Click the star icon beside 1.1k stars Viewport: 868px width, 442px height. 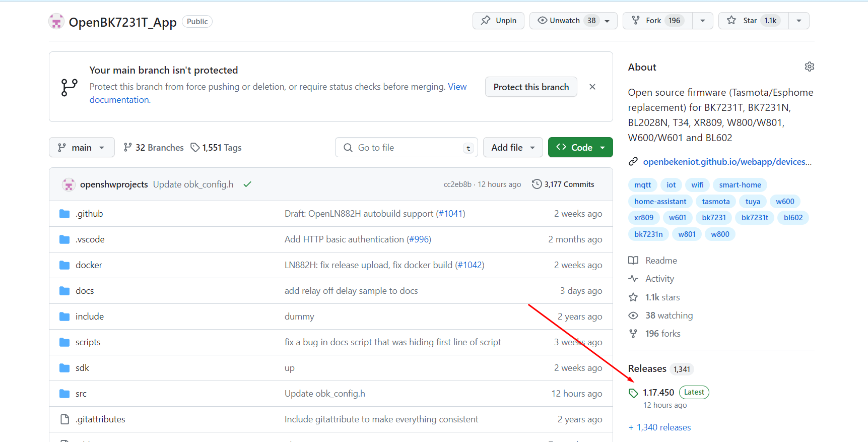[x=633, y=297]
